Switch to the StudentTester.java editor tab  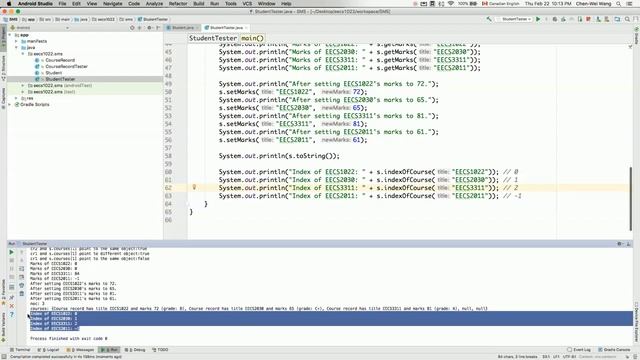(226, 28)
